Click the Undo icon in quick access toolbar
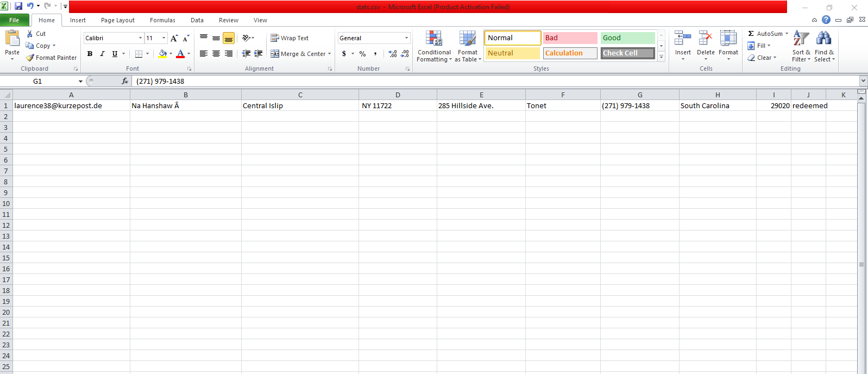This screenshot has width=868, height=374. click(x=30, y=6)
